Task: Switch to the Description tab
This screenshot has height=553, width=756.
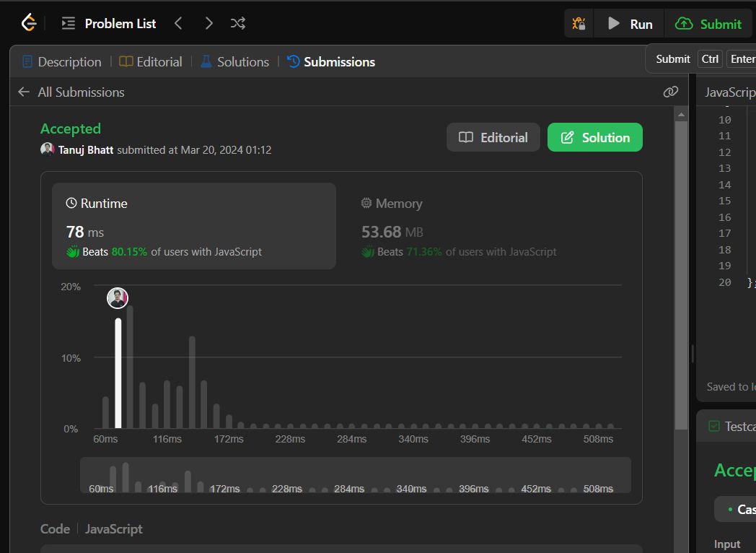Action: (62, 62)
